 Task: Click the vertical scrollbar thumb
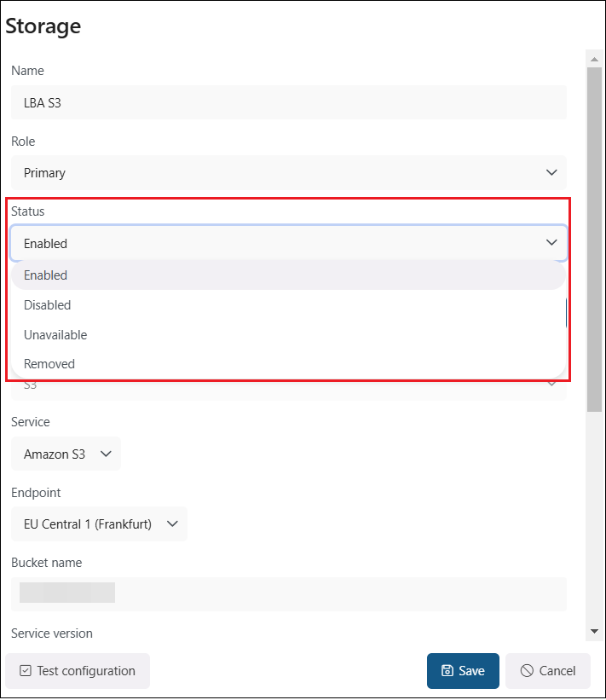(x=594, y=239)
